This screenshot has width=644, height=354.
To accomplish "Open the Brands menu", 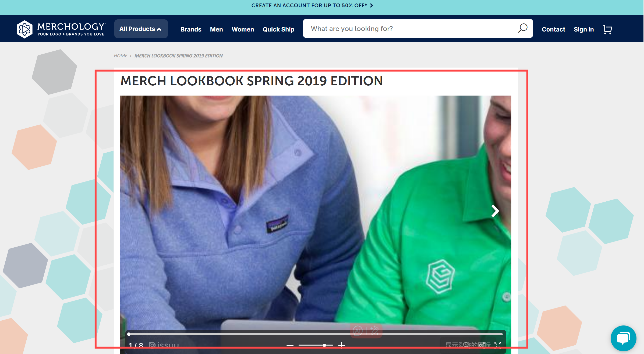I will coord(191,29).
